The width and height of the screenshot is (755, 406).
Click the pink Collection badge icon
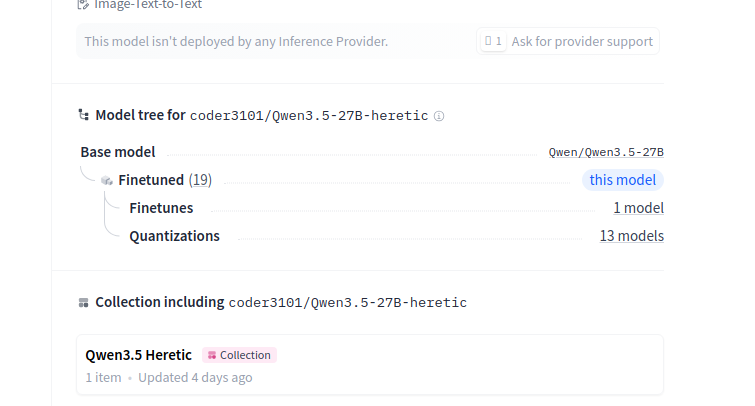pyautogui.click(x=212, y=355)
